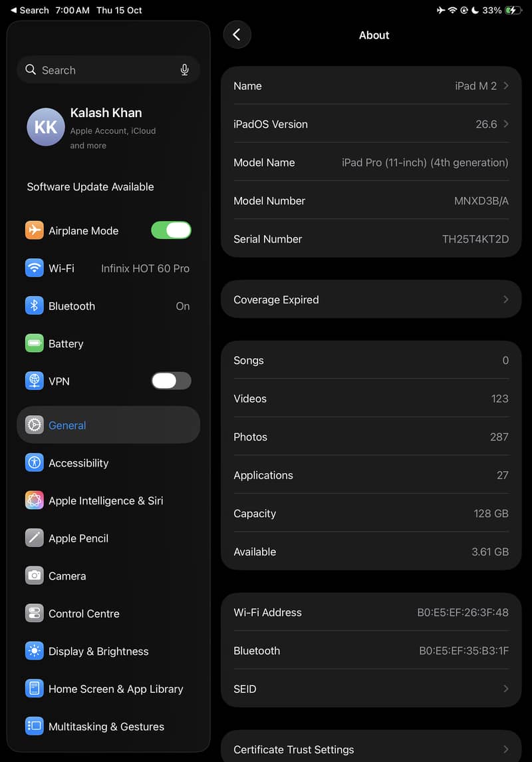This screenshot has width=532, height=762.
Task: Tap the Search input field
Action: [x=108, y=70]
